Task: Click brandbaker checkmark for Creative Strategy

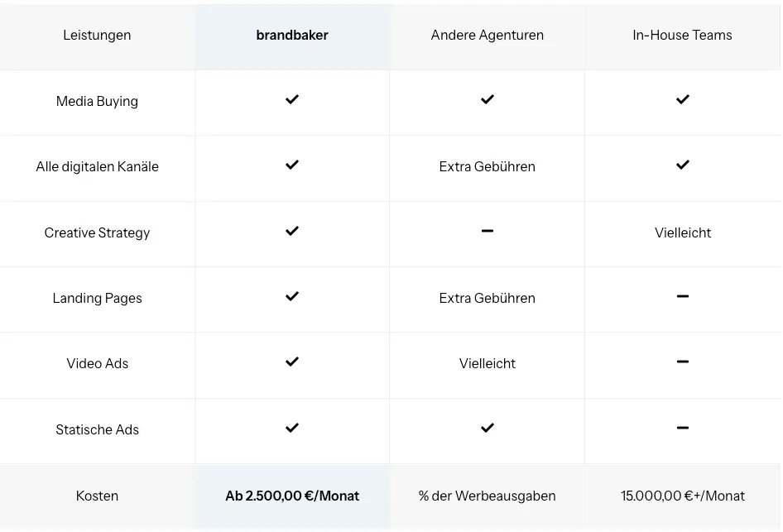Action: (x=292, y=231)
